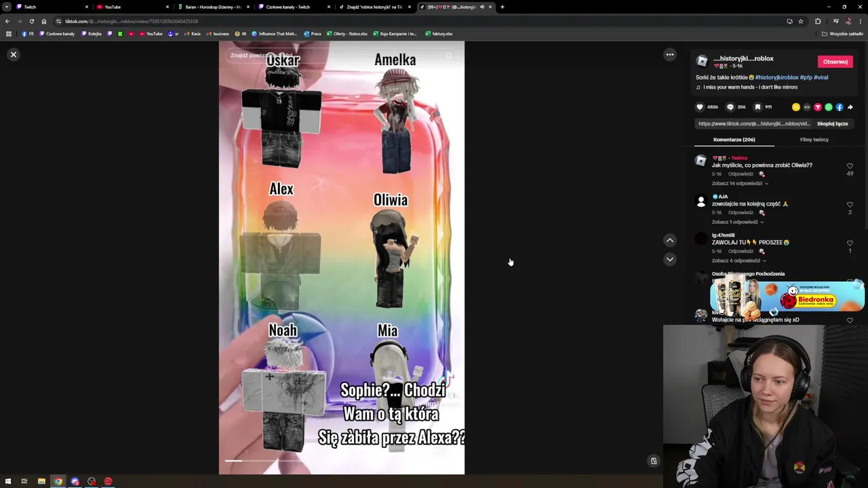The width and height of the screenshot is (868, 488).
Task: Open the tab search dropdown in Chrome
Action: (x=7, y=7)
